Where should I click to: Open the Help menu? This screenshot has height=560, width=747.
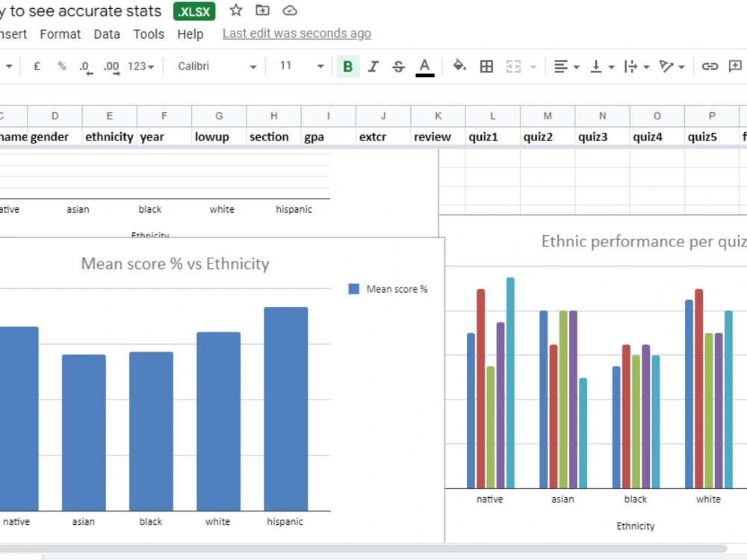pos(190,34)
